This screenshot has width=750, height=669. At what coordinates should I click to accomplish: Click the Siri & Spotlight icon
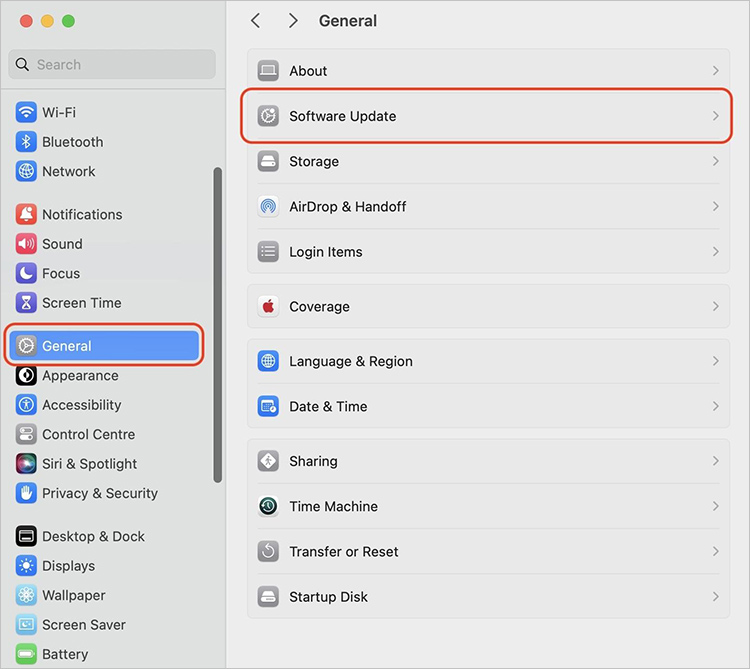(26, 464)
